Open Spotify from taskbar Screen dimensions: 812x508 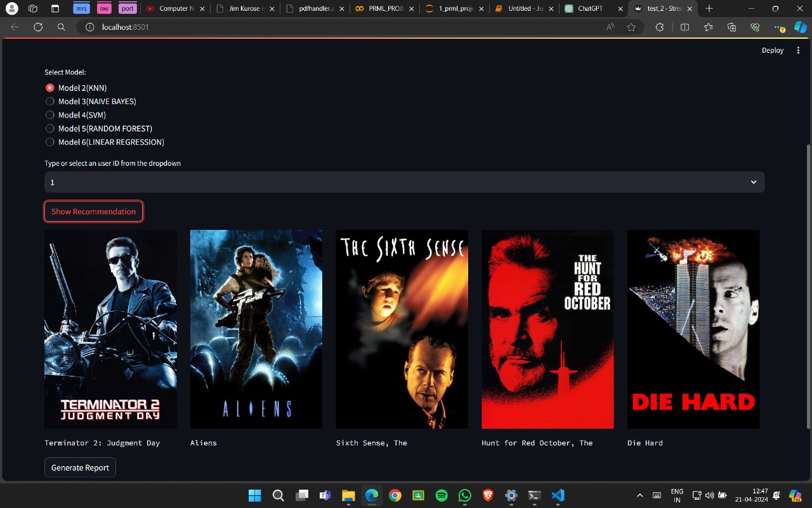tap(442, 495)
